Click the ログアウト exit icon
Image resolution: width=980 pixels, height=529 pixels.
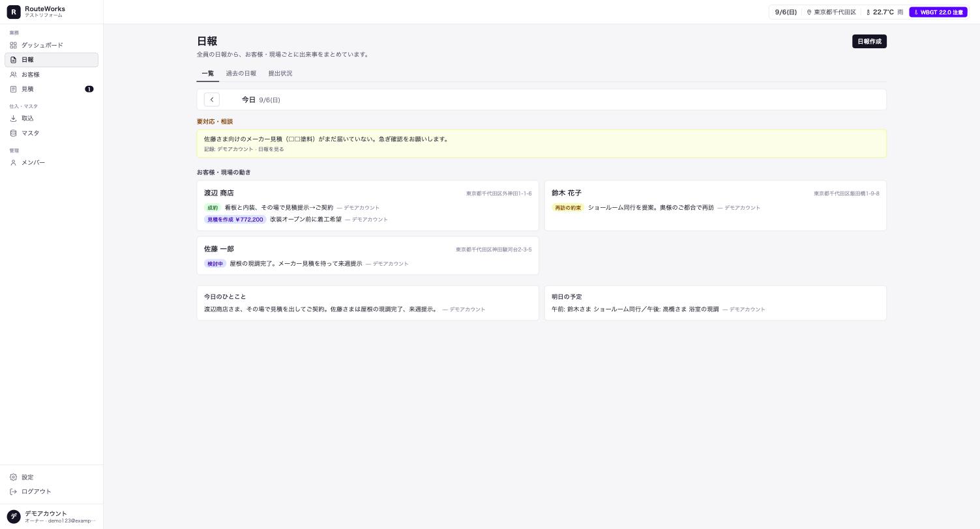(13, 492)
